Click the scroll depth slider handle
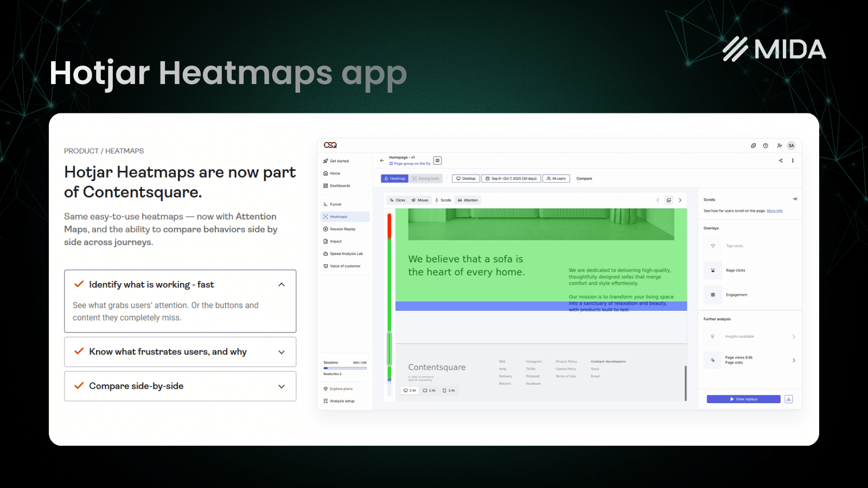The image size is (868, 488). pos(389,349)
